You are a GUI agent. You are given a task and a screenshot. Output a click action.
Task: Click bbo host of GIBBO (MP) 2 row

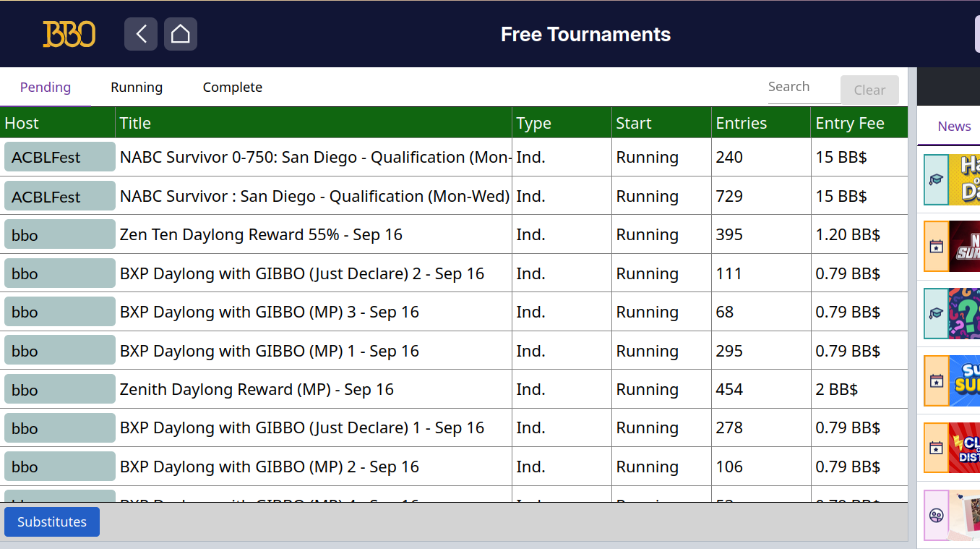pos(60,467)
